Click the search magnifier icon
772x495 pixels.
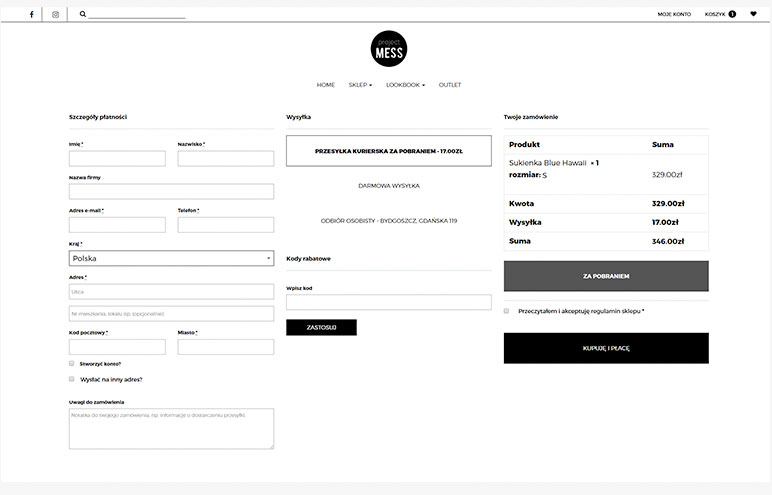point(83,15)
